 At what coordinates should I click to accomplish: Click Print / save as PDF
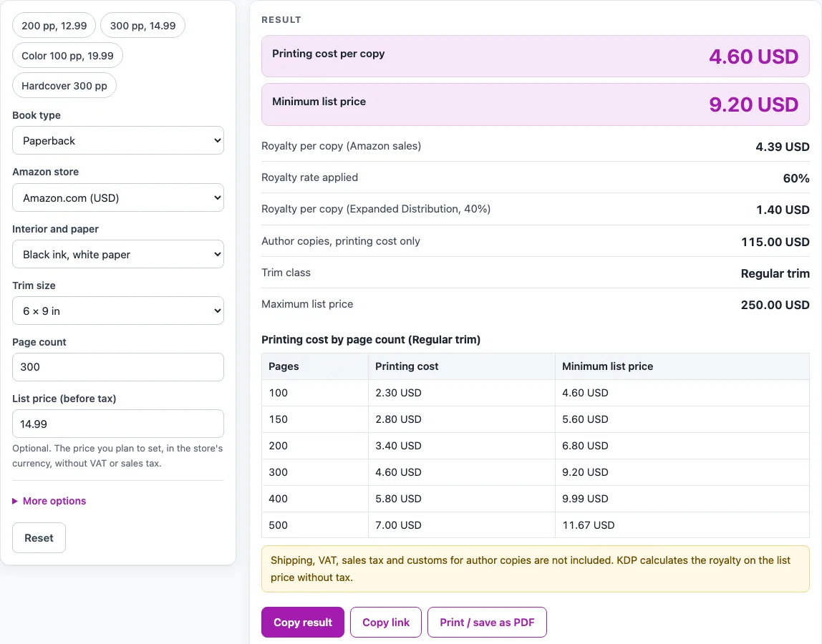[x=487, y=622]
